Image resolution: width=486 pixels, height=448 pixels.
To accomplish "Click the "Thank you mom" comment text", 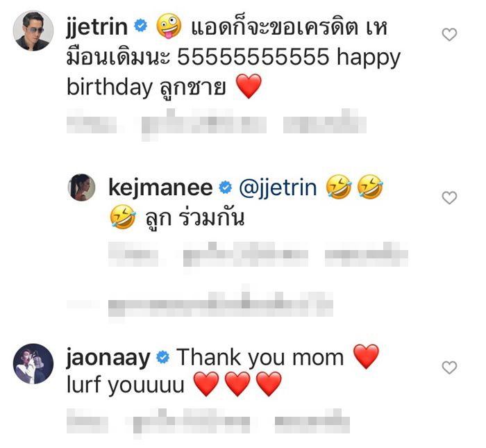I will (260, 358).
